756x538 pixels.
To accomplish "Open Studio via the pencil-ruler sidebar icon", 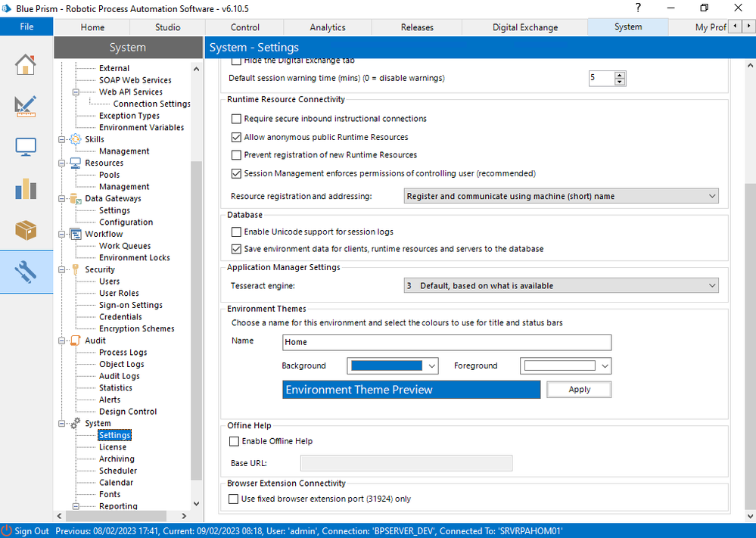I will coord(26,105).
